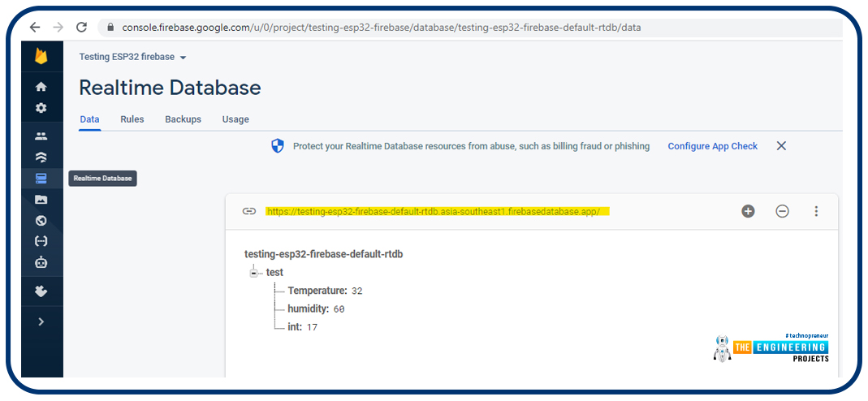Dismiss the App Check banner
Viewport: 868px width, 401px height.
pos(781,146)
